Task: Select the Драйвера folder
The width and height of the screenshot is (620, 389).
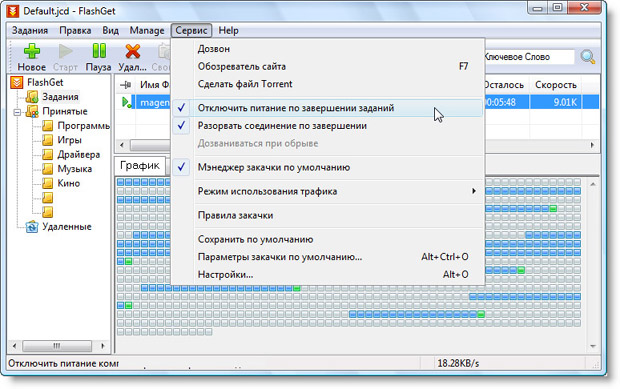Action: point(79,155)
